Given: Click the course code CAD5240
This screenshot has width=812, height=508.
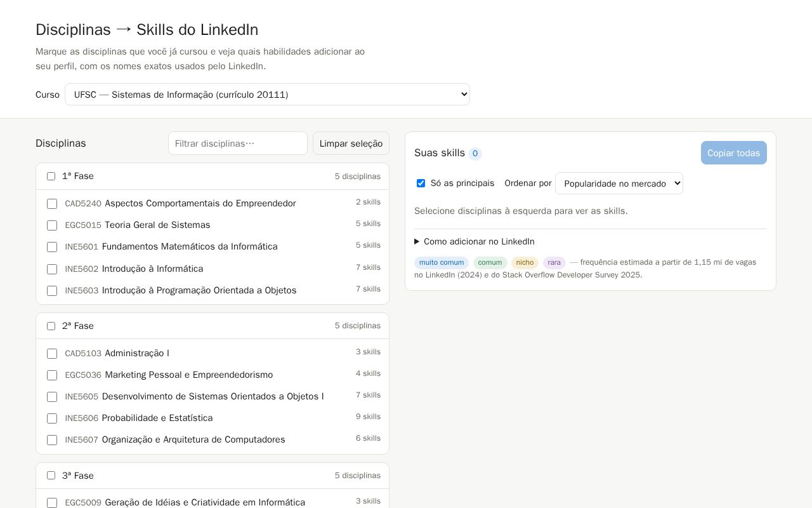Looking at the screenshot, I should [83, 204].
